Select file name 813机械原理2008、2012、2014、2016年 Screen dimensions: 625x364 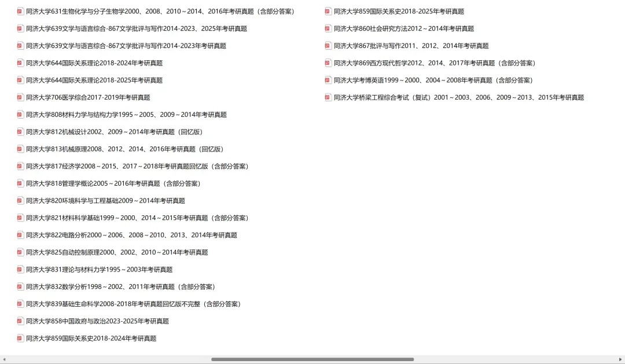(125, 149)
